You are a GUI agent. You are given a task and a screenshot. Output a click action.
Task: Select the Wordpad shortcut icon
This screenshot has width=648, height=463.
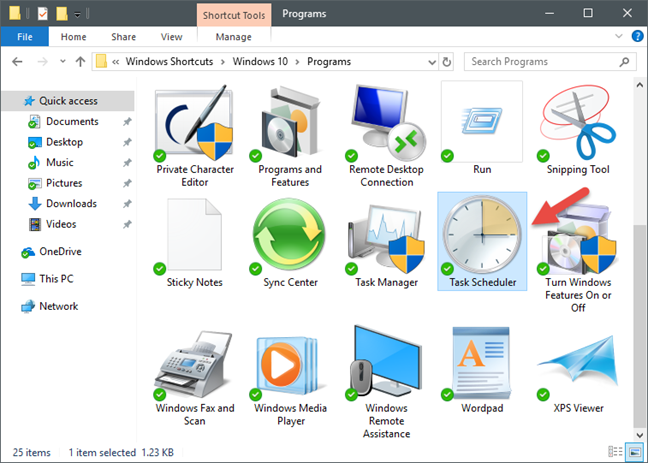[482, 363]
